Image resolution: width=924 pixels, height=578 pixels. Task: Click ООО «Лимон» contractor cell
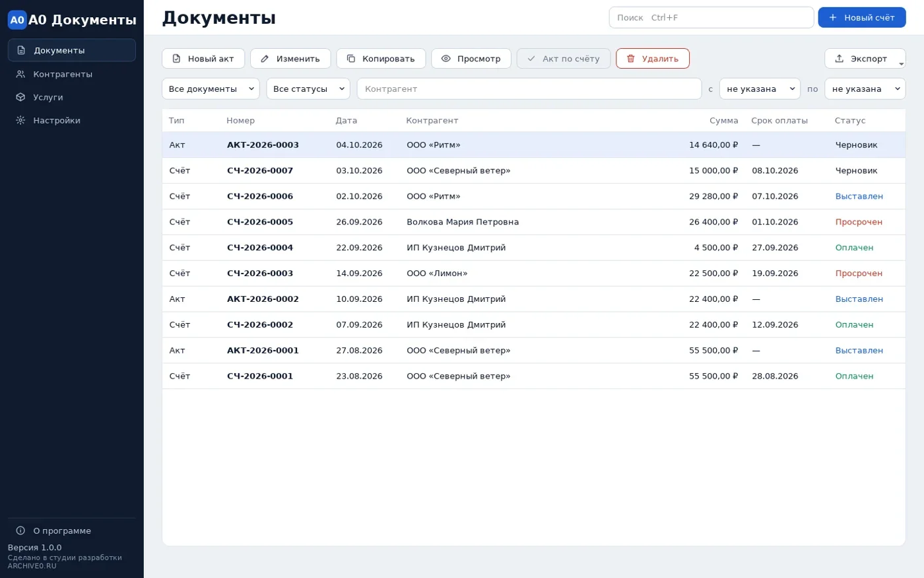click(437, 273)
